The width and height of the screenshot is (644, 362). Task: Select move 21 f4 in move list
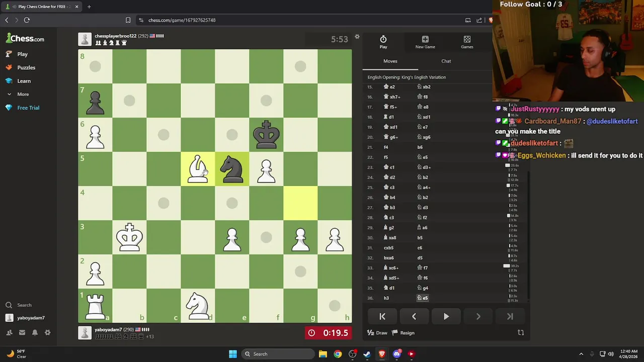click(x=386, y=147)
